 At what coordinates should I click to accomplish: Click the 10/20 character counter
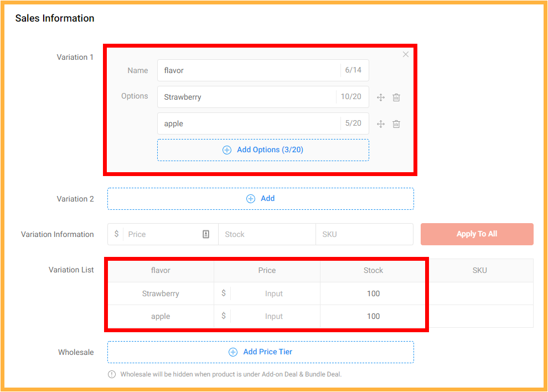[351, 96]
